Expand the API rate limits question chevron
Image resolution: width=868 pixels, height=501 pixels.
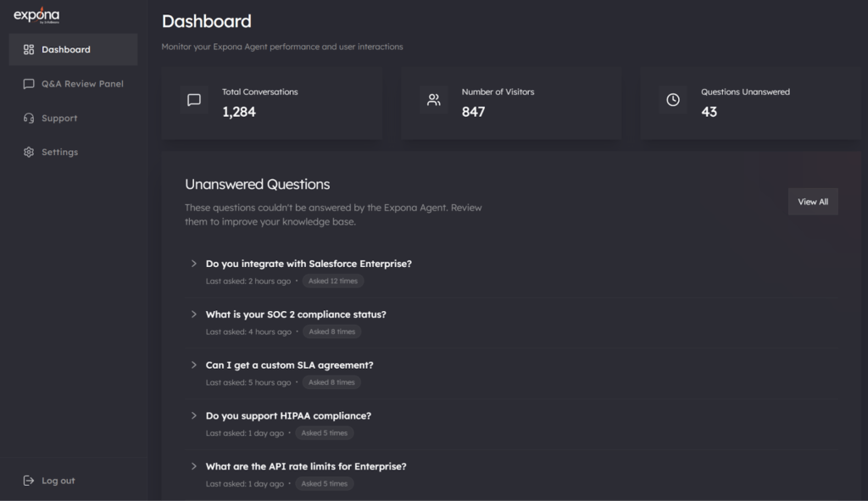(x=194, y=466)
